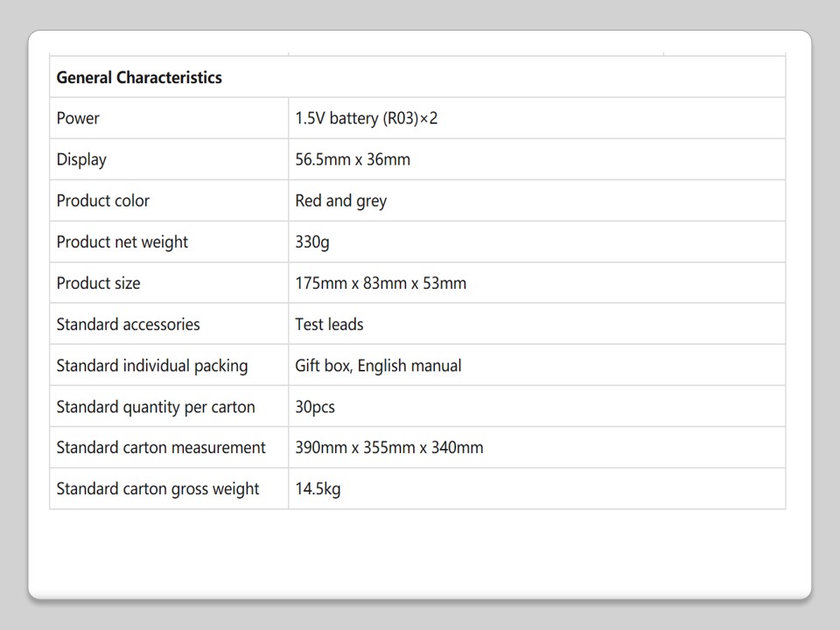Image resolution: width=840 pixels, height=630 pixels.
Task: Click the 1.5V battery (R03)×2 value
Action: pyautogui.click(x=366, y=118)
